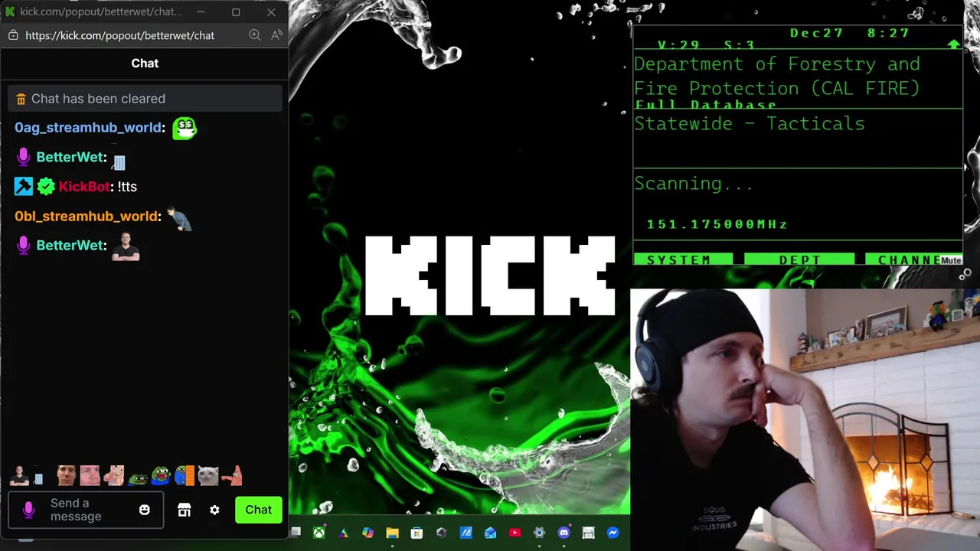Click the Chat panel header title
The height and width of the screenshot is (551, 980).
145,64
